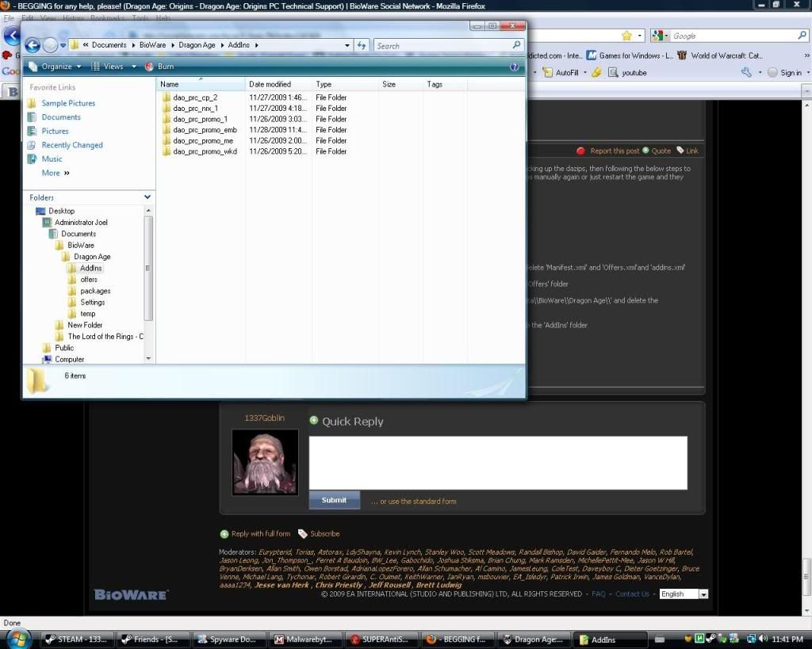
Task: Open the dao_prc_cp_2 folder
Action: tap(194, 97)
